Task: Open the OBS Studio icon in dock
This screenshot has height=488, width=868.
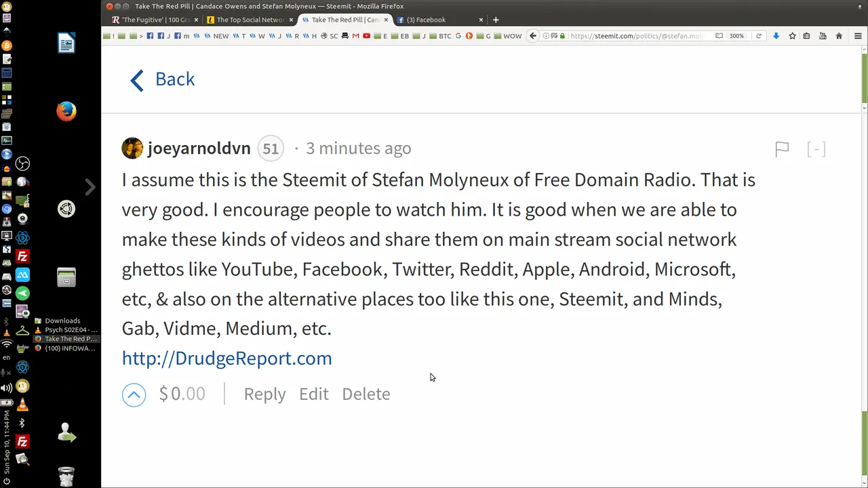Action: (x=22, y=163)
